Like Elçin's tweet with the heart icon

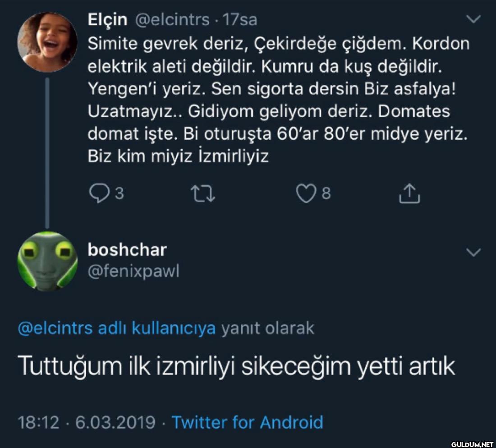point(307,194)
